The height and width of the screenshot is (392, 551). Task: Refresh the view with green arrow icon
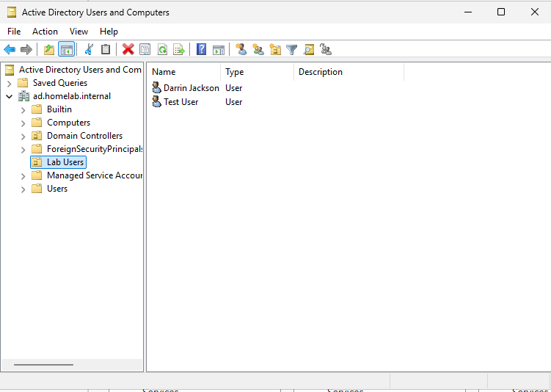click(162, 50)
